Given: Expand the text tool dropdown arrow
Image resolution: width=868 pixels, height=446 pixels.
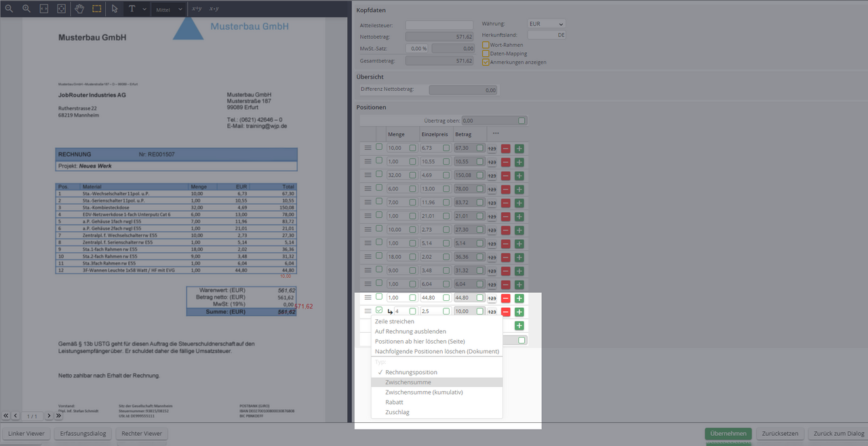Looking at the screenshot, I should click(x=144, y=9).
